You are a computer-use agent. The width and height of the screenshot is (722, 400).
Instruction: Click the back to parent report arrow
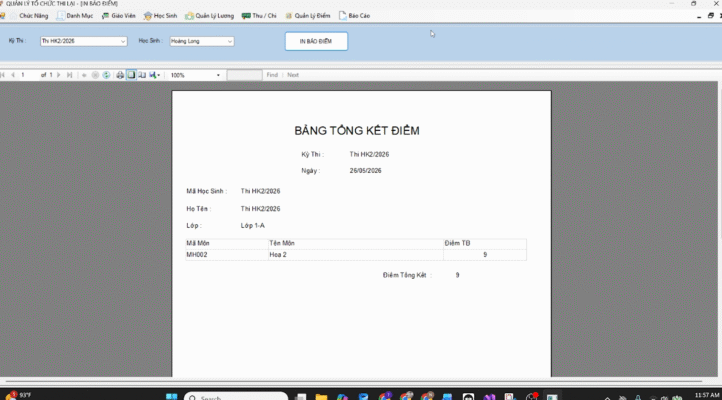pyautogui.click(x=84, y=75)
